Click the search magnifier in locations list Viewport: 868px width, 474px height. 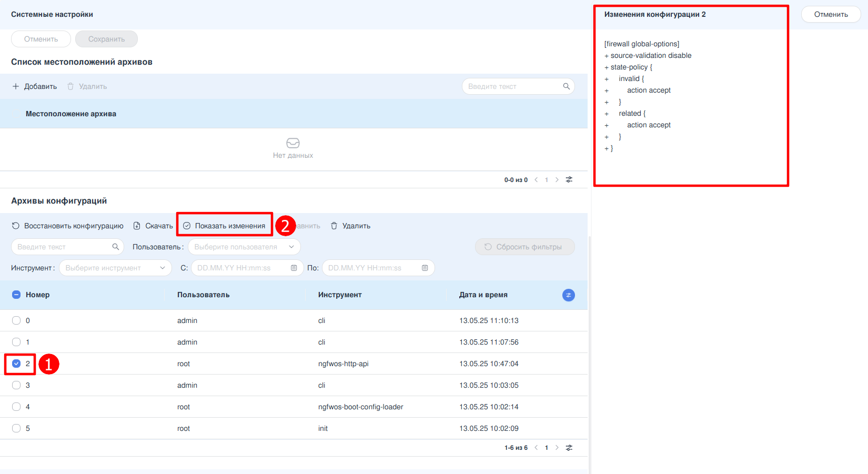tap(566, 86)
